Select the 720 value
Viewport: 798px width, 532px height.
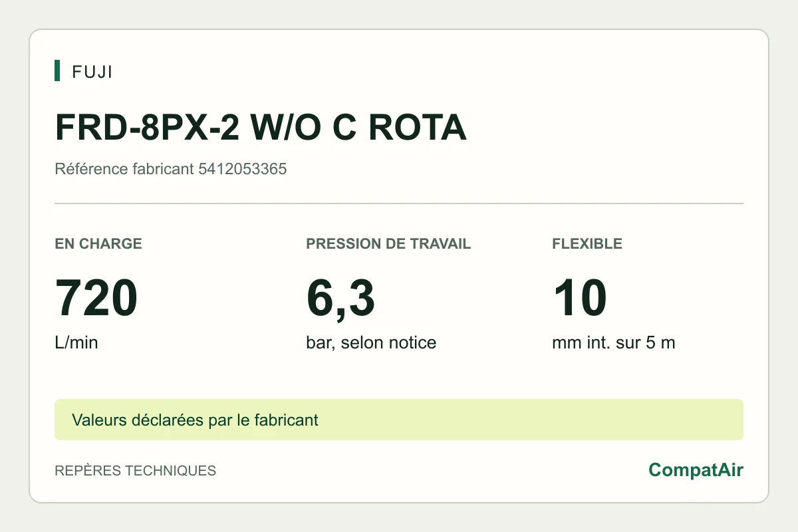tap(96, 299)
